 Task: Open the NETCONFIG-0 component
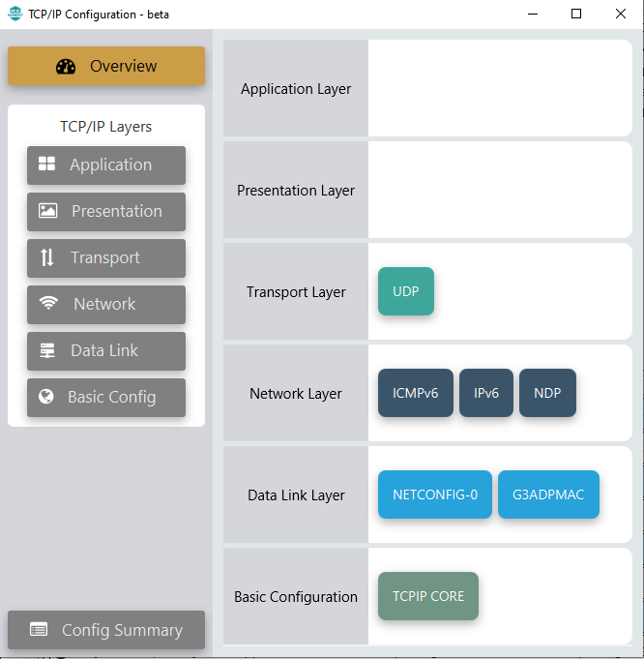point(435,494)
